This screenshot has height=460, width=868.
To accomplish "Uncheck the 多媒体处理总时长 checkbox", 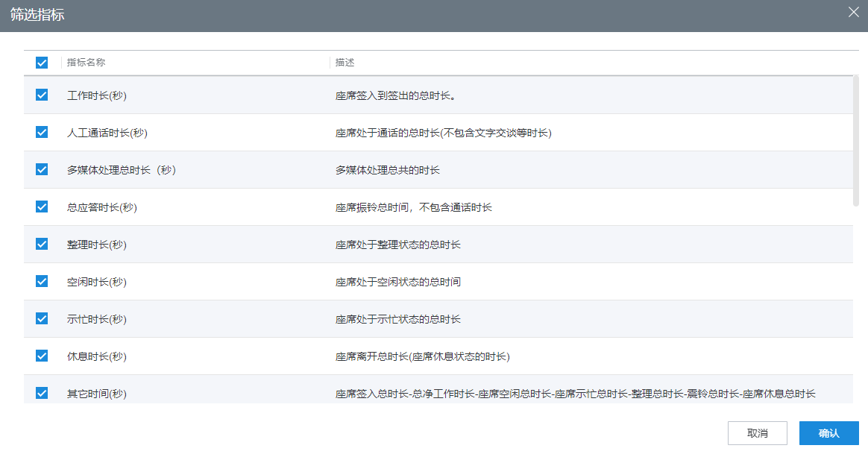I will pos(42,169).
